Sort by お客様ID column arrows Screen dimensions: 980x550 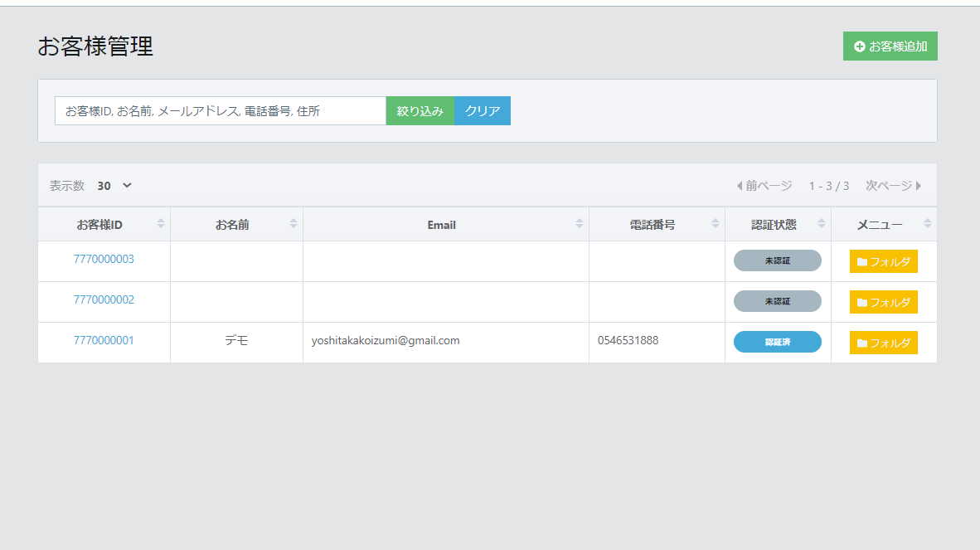point(161,224)
